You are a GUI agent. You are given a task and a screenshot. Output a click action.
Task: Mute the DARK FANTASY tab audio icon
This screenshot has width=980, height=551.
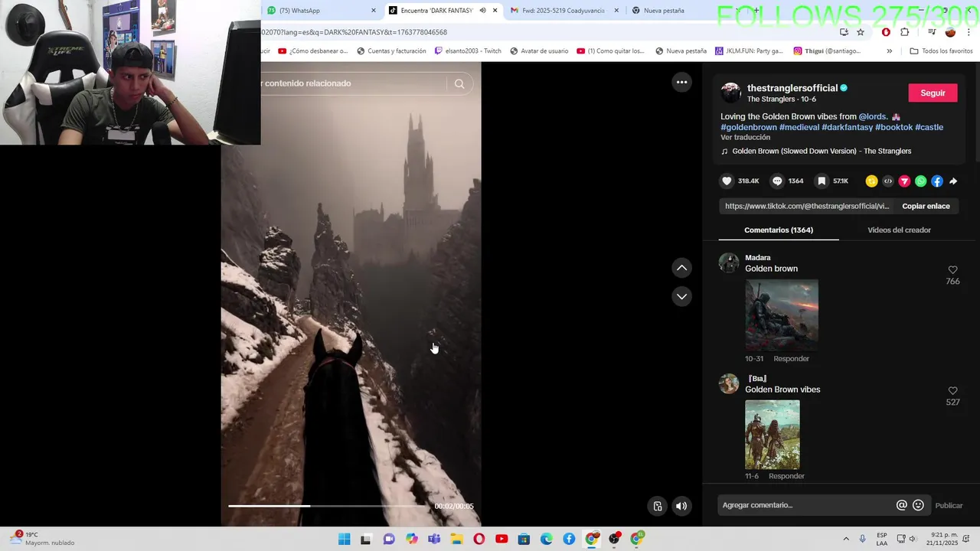tap(482, 11)
